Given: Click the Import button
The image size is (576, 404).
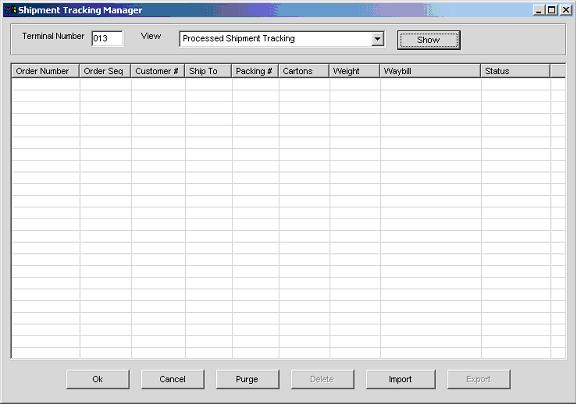Looking at the screenshot, I should tap(400, 379).
